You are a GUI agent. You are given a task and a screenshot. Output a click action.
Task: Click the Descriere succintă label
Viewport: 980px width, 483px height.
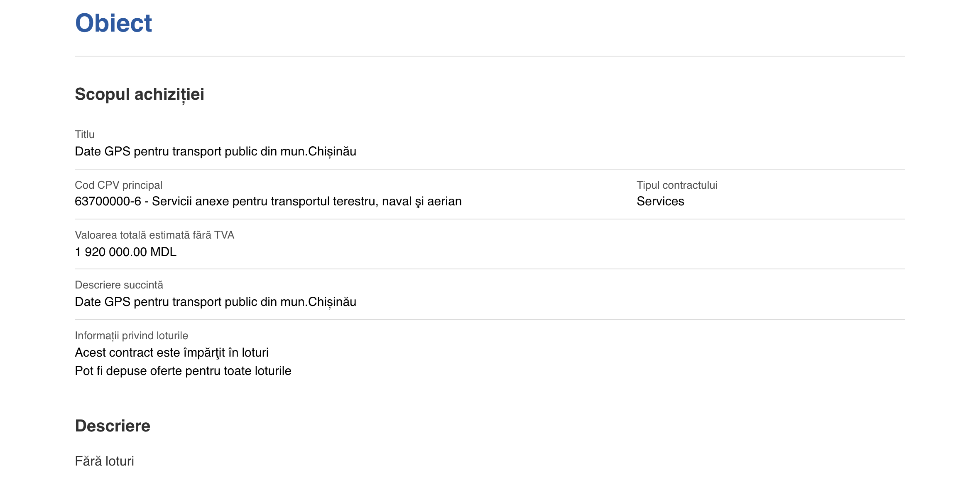[119, 285]
